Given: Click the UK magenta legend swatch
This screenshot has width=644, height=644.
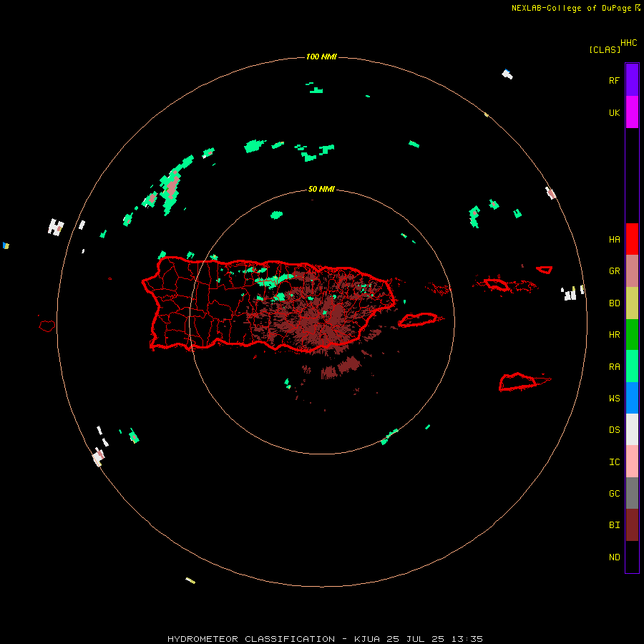Looking at the screenshot, I should point(632,112).
